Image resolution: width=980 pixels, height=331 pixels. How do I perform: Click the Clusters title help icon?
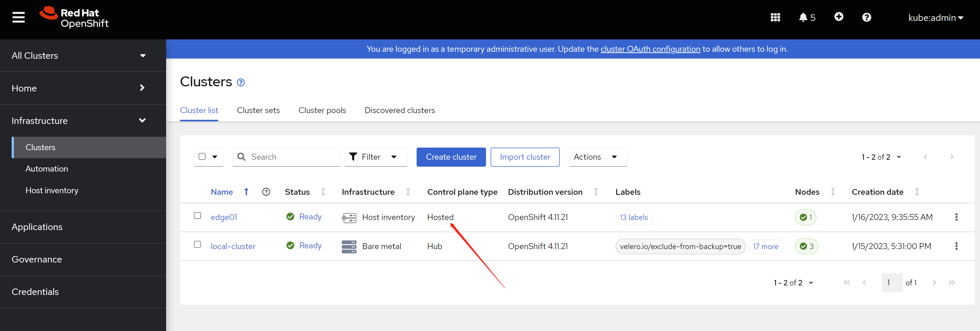pyautogui.click(x=241, y=82)
